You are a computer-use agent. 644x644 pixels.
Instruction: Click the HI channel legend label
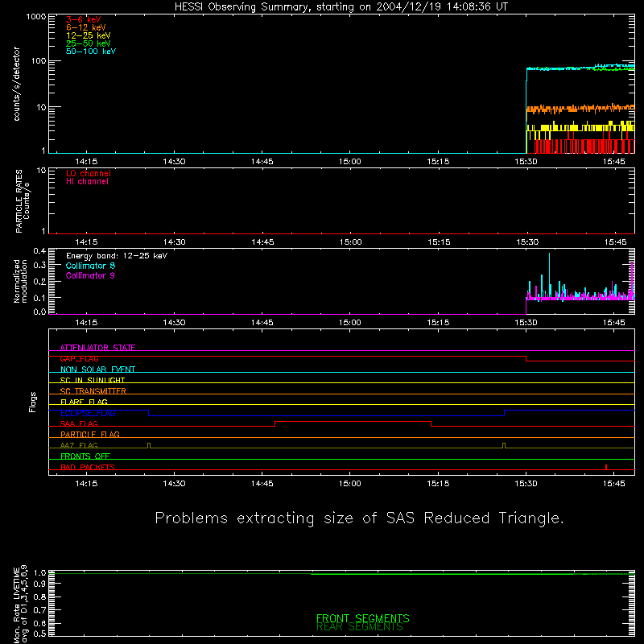pos(87,181)
